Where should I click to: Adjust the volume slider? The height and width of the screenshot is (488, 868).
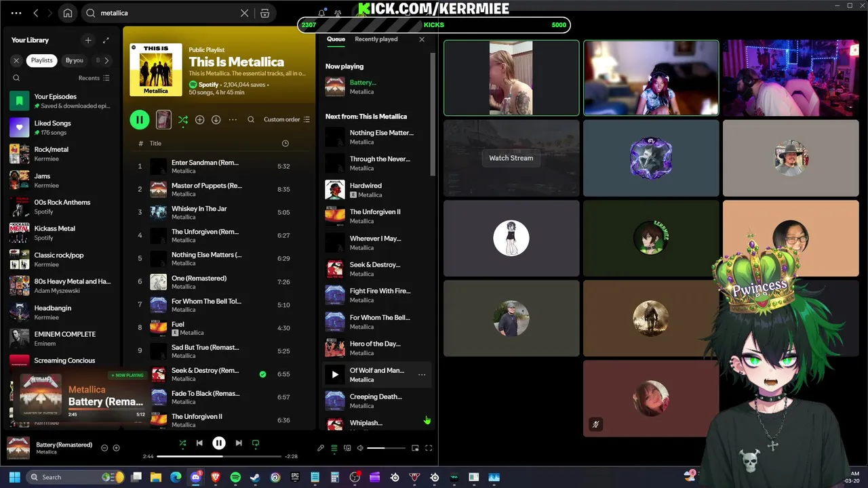click(x=387, y=448)
